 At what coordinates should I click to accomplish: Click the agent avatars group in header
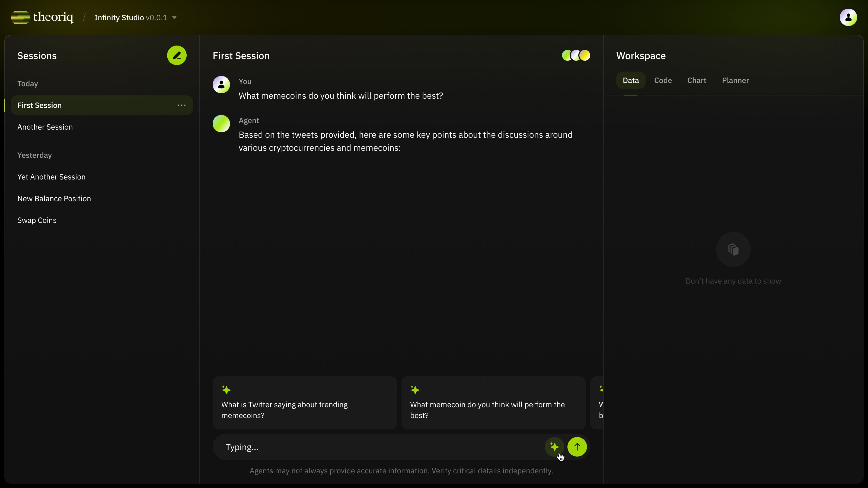(x=576, y=56)
